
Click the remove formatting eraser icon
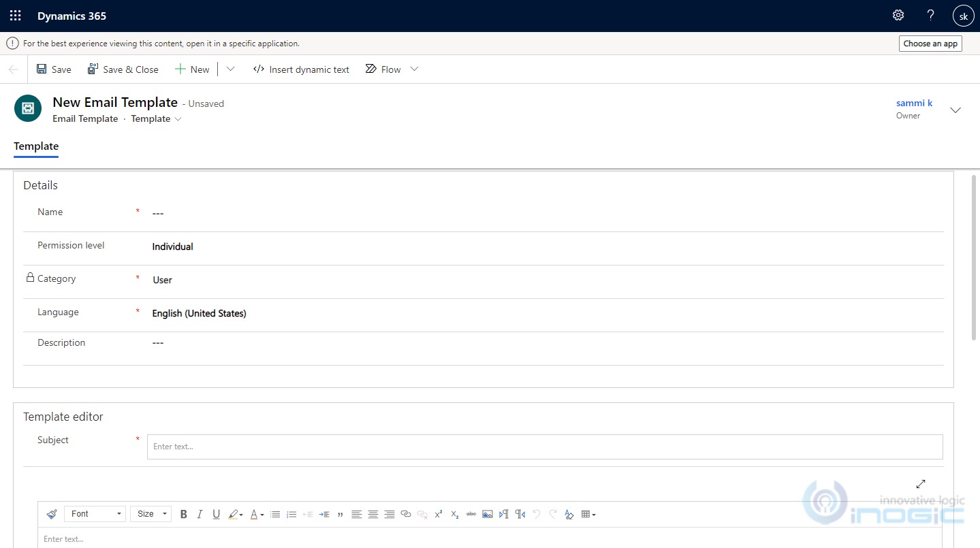tap(569, 514)
